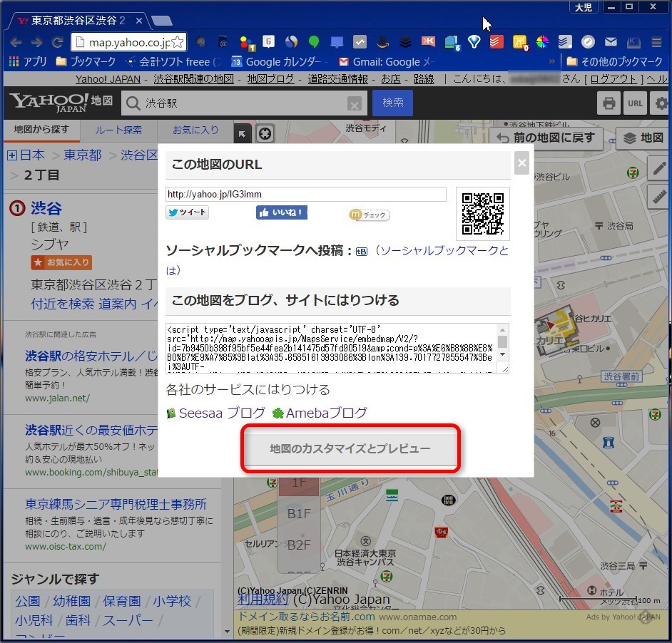The width and height of the screenshot is (672, 643).
Task: Bookmark this page with the address bar star
Action: tap(177, 42)
